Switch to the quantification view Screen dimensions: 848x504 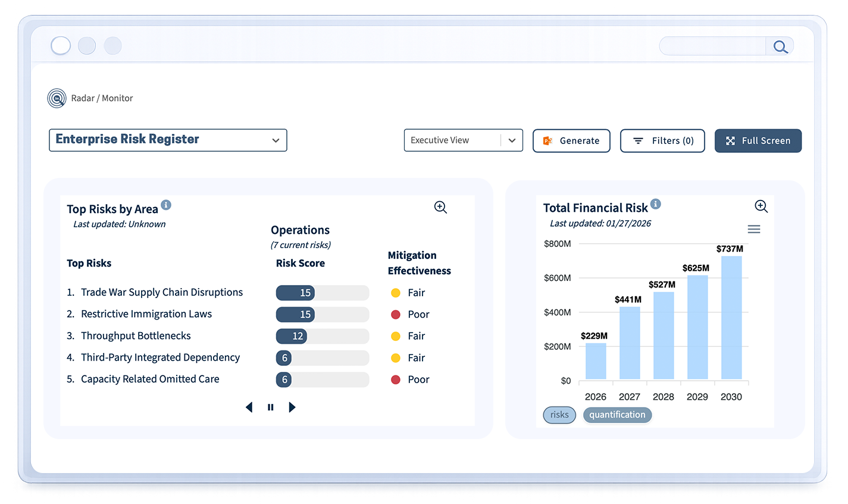pyautogui.click(x=617, y=415)
